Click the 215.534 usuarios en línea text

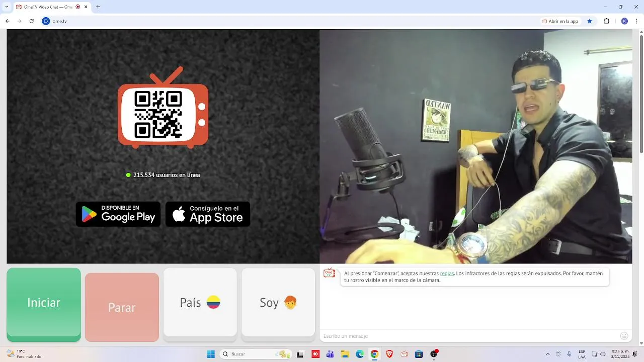click(x=167, y=175)
